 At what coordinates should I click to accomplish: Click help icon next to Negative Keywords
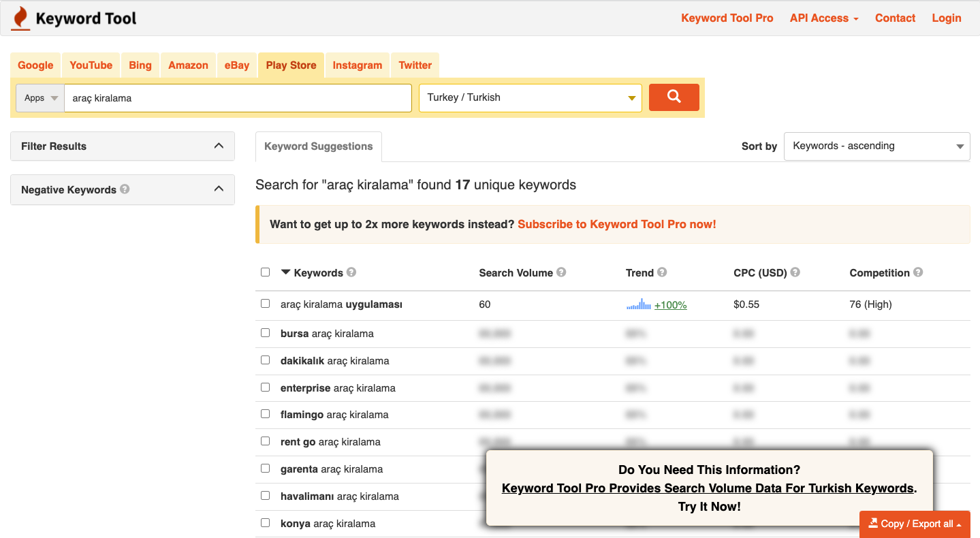coord(125,189)
